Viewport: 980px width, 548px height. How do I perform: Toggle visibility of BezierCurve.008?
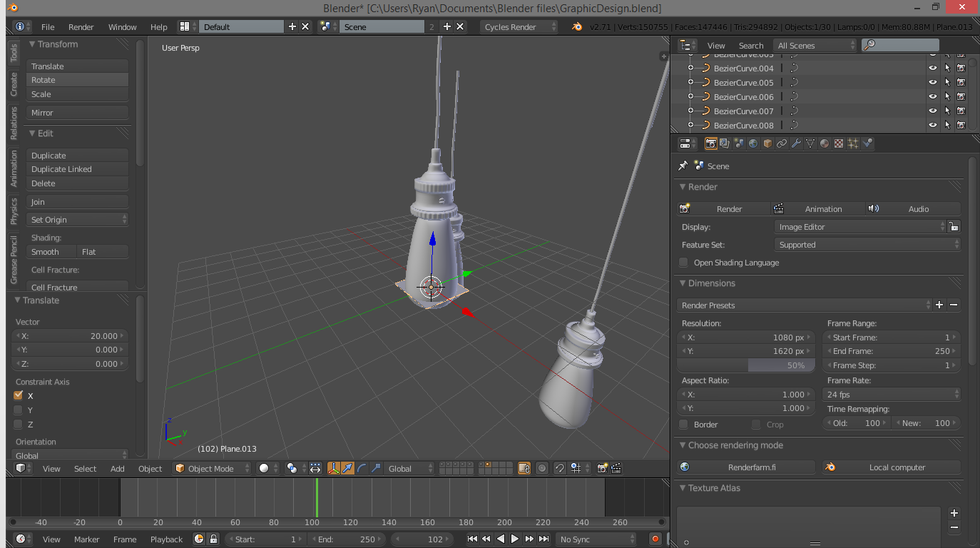click(x=932, y=125)
